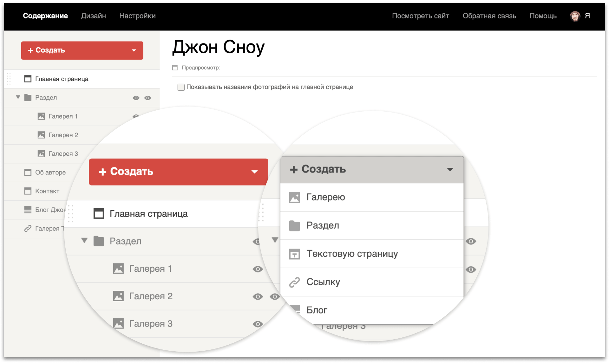Click the link icon next to Галерея Т
609x364 pixels.
28,228
